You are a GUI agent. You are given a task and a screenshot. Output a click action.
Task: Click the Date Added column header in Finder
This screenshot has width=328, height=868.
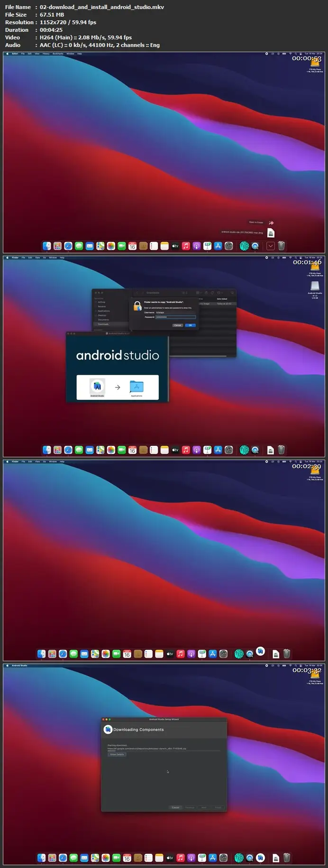click(222, 299)
